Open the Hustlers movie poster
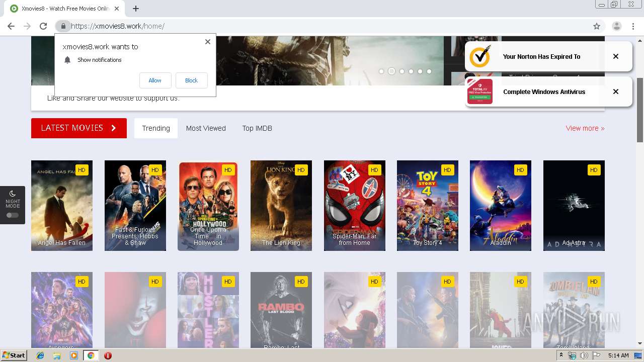Image resolution: width=644 pixels, height=362 pixels. 208,310
